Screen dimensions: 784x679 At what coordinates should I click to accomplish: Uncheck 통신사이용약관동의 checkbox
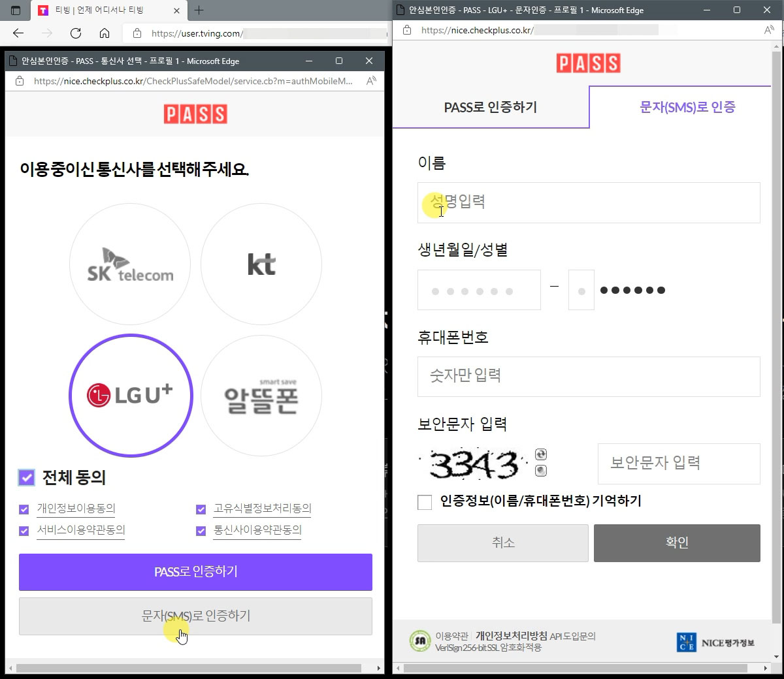point(201,531)
